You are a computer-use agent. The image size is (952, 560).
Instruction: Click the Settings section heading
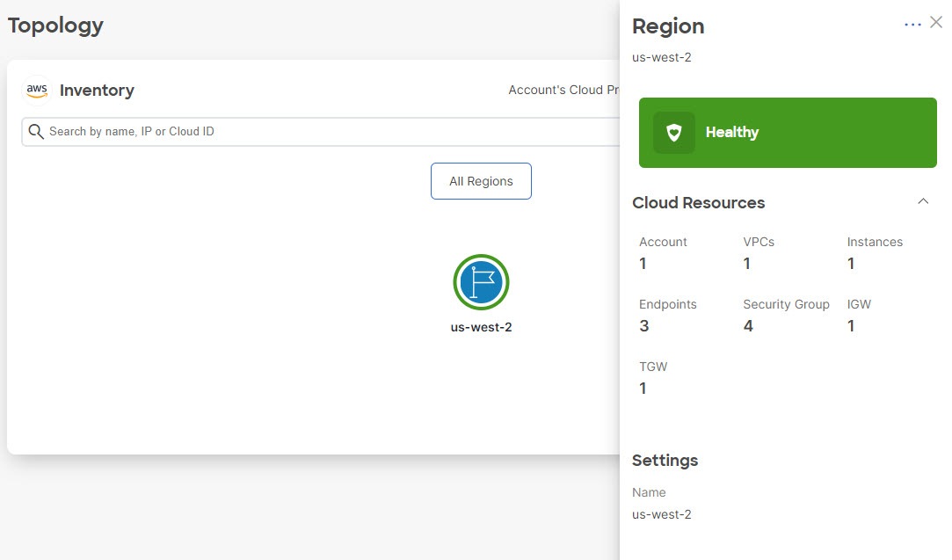[x=665, y=461]
